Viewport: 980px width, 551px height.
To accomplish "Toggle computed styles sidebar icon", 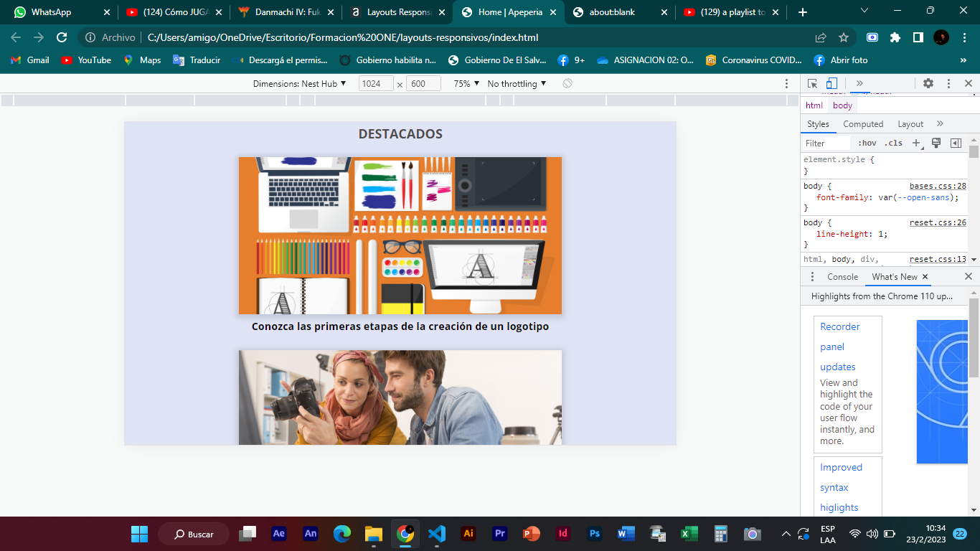I will [956, 143].
